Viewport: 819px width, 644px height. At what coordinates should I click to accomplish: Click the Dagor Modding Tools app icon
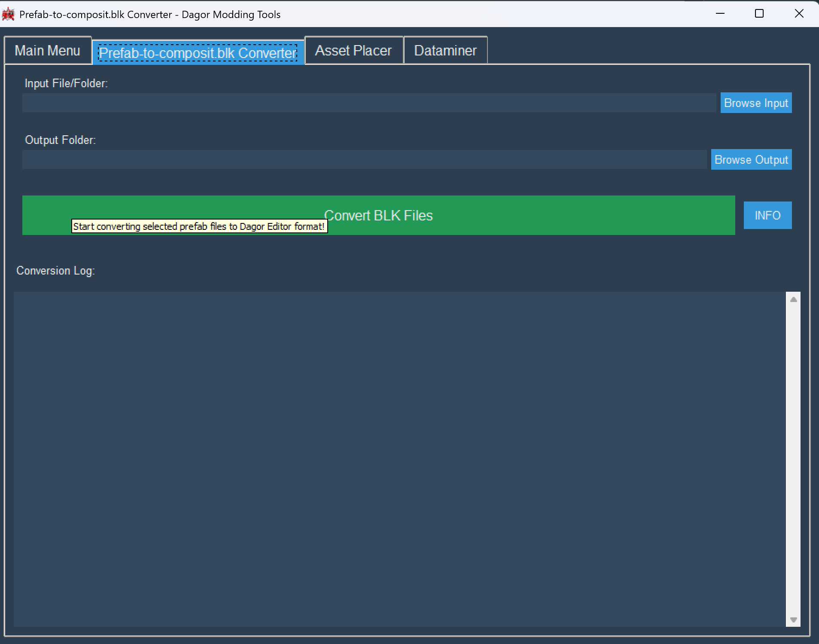point(8,14)
